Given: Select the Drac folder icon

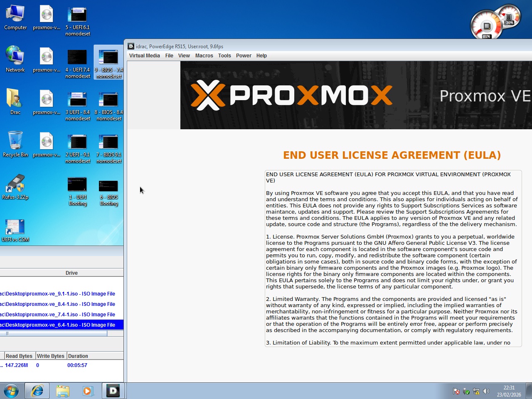Looking at the screenshot, I should (x=15, y=102).
